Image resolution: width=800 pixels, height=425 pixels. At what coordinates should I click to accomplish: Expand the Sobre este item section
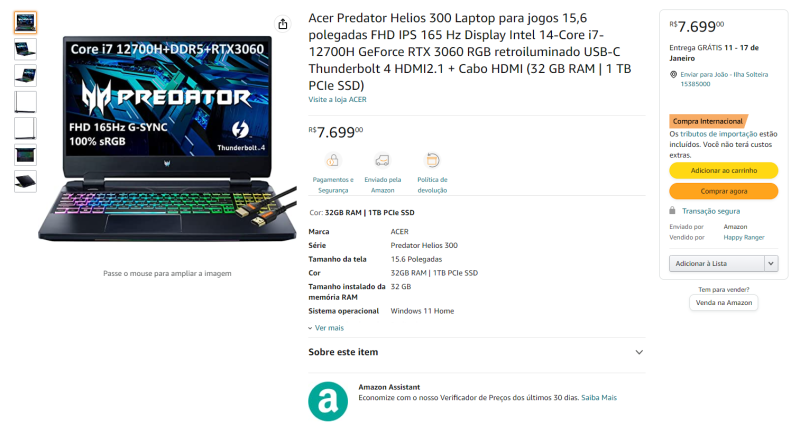pos(476,352)
